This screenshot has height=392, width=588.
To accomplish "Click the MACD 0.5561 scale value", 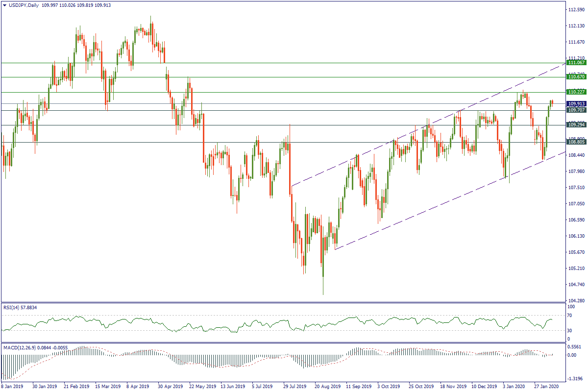I will (575, 346).
